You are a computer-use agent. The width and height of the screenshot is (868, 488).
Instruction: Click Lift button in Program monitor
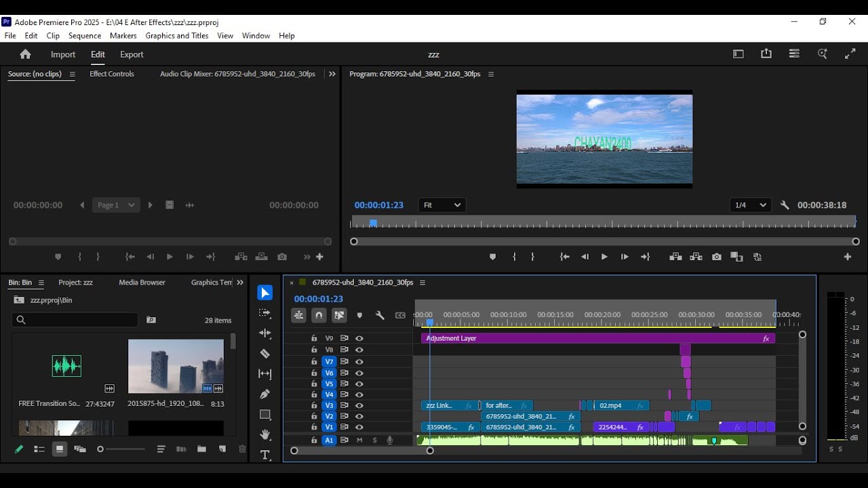click(x=675, y=257)
